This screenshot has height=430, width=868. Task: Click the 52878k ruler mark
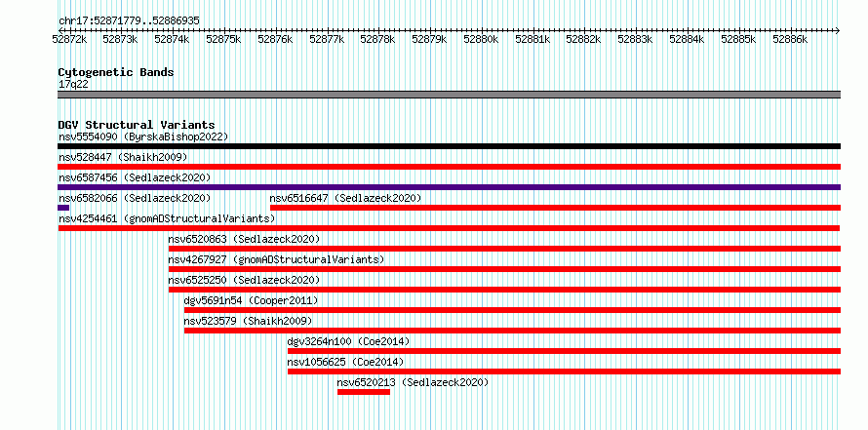(378, 39)
